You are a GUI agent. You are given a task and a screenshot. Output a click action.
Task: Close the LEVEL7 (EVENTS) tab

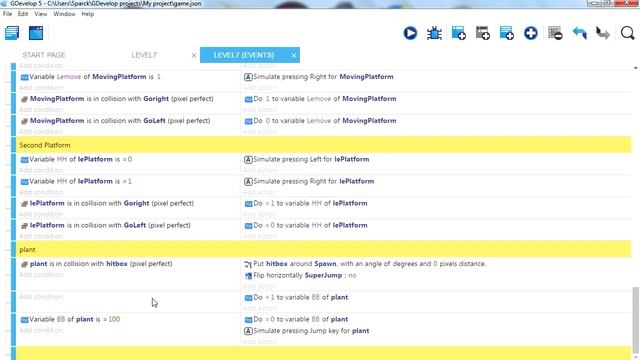click(x=294, y=56)
